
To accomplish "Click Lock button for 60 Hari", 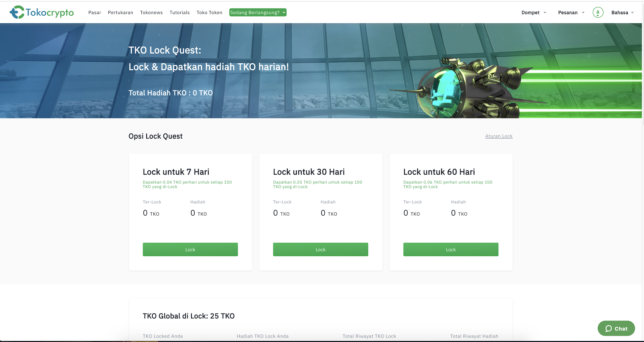I will [451, 249].
